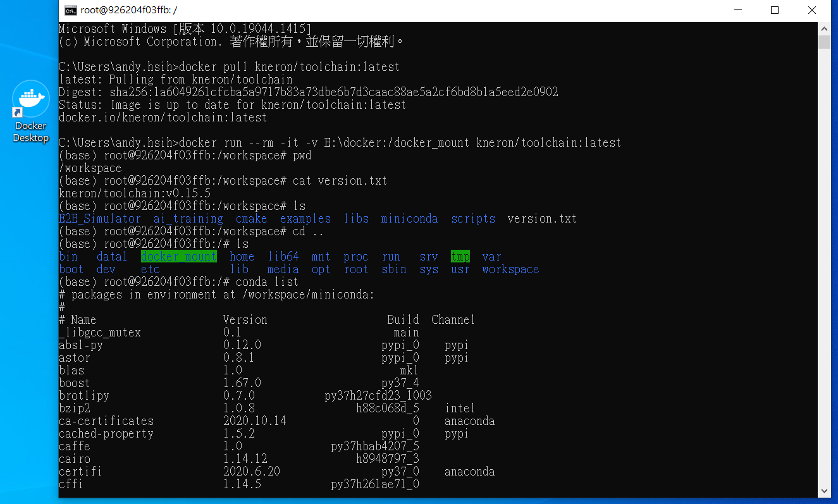Click the 'Version' column header

point(245,319)
